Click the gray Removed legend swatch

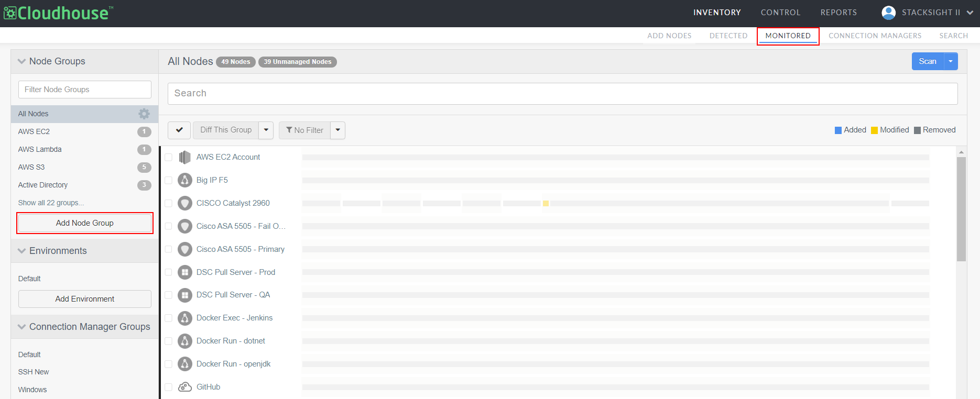tap(917, 130)
